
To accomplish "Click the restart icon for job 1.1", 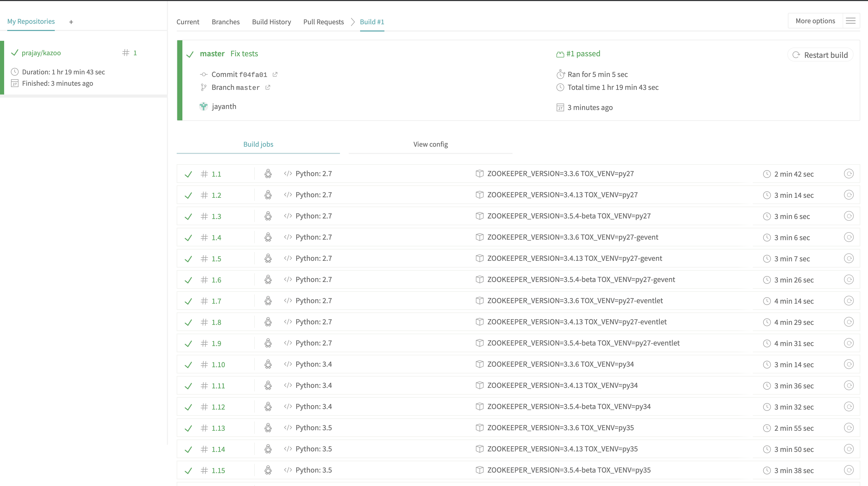I will (848, 174).
